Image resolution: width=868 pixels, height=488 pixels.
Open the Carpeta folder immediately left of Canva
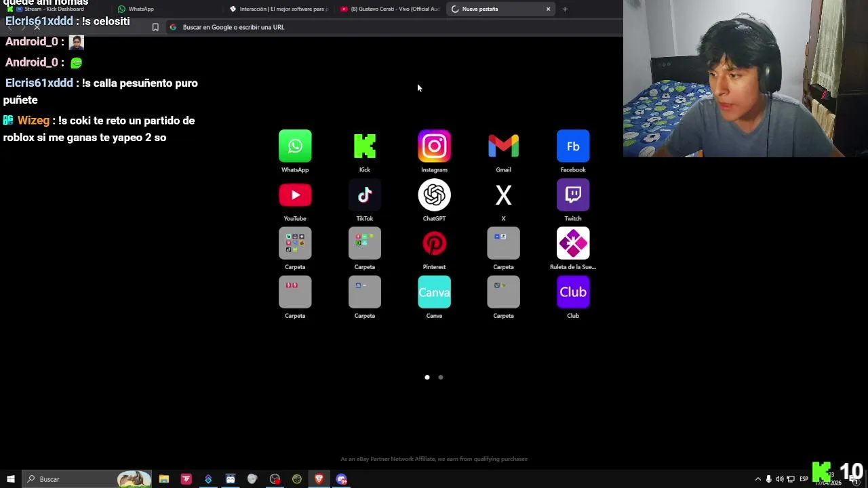365,292
